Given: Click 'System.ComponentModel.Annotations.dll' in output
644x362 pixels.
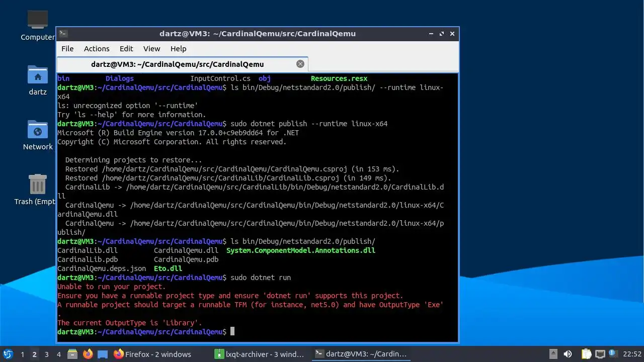Looking at the screenshot, I should coord(301,250).
